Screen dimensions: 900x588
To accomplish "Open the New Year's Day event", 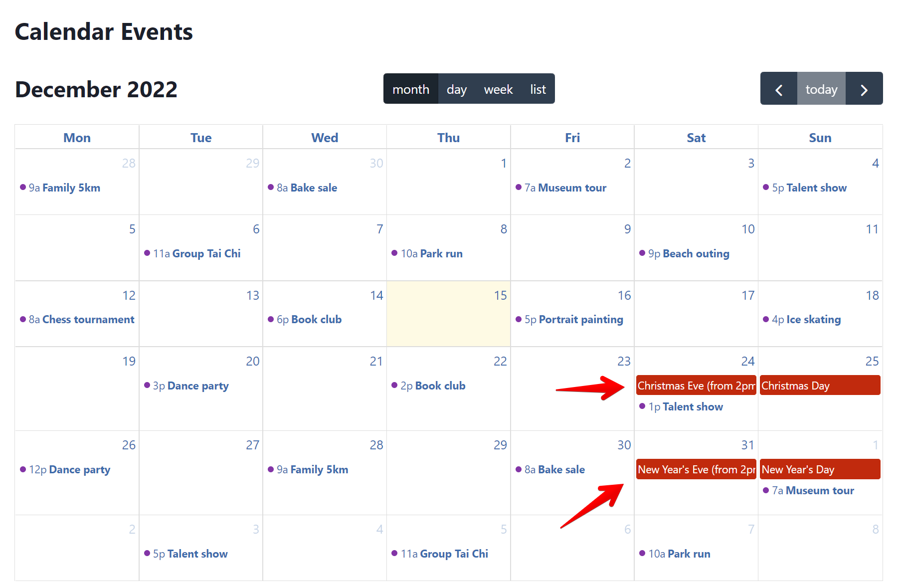I will (x=820, y=469).
